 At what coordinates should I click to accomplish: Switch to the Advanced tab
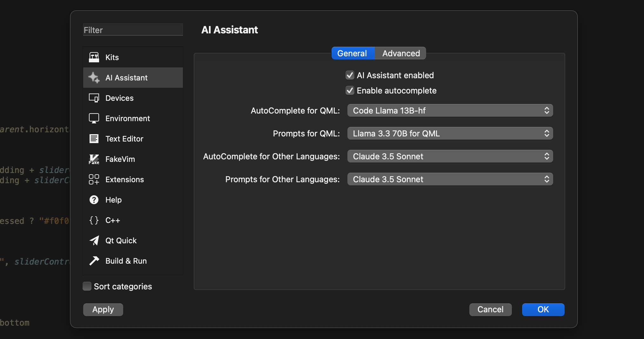[x=400, y=53]
